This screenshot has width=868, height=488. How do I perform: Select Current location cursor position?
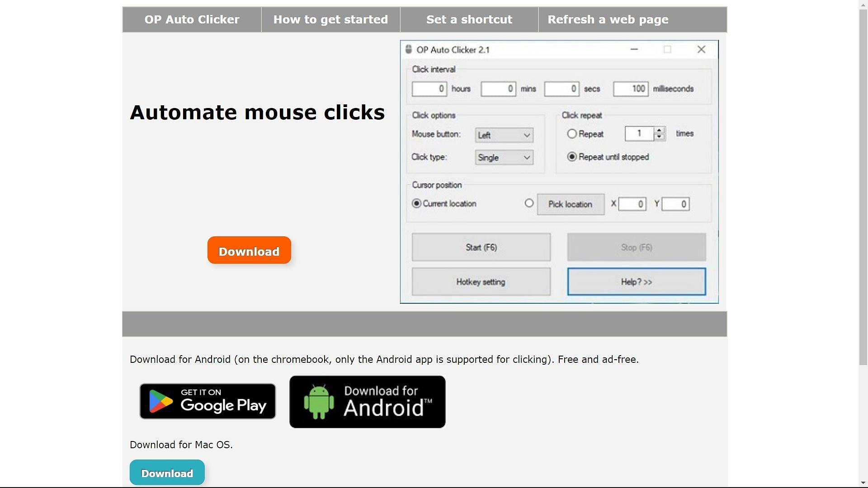click(x=415, y=203)
